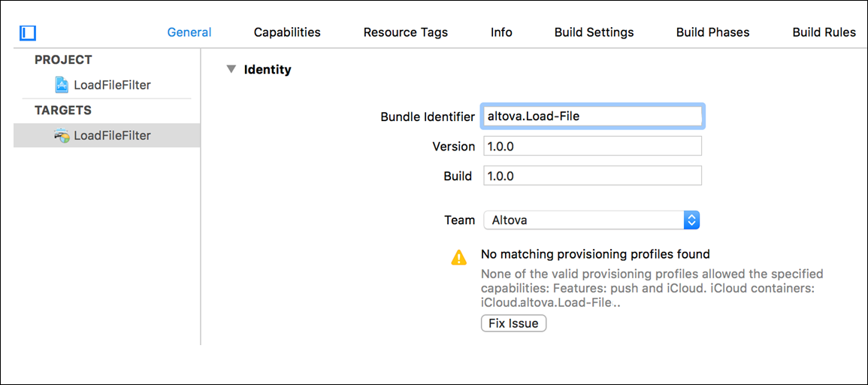
Task: Click the Version text field
Action: [x=592, y=146]
